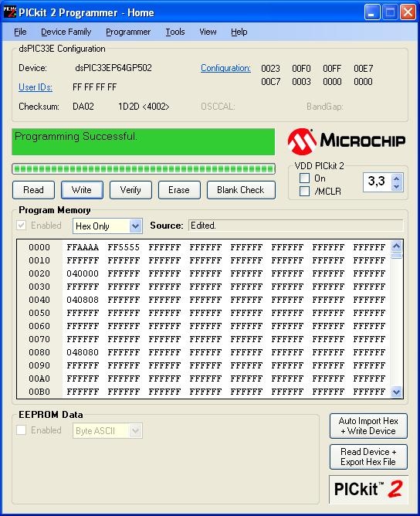The height and width of the screenshot is (516, 420).
Task: Click program memory scrollbar up arrow
Action: point(396,246)
